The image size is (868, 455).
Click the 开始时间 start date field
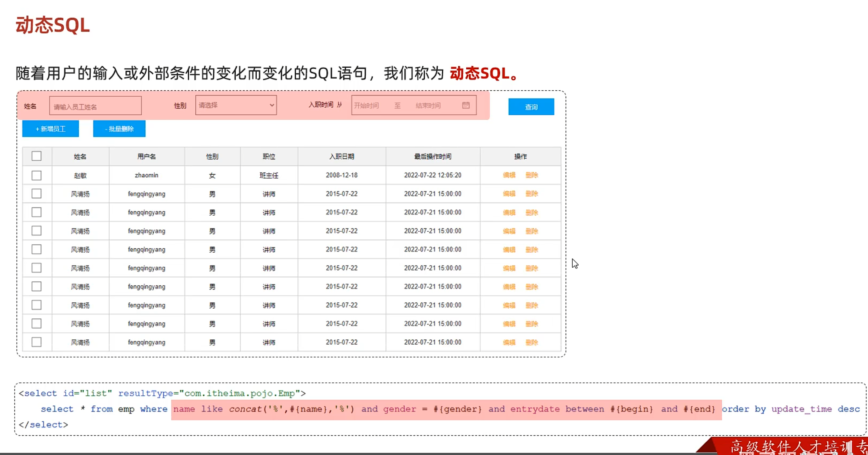[367, 106]
